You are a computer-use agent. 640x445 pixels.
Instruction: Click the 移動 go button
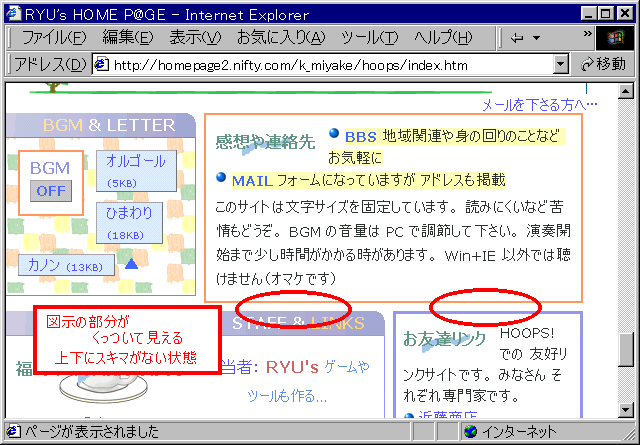point(604,65)
